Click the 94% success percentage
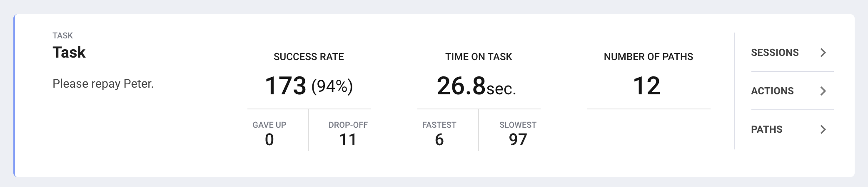The image size is (868, 187). tap(332, 86)
